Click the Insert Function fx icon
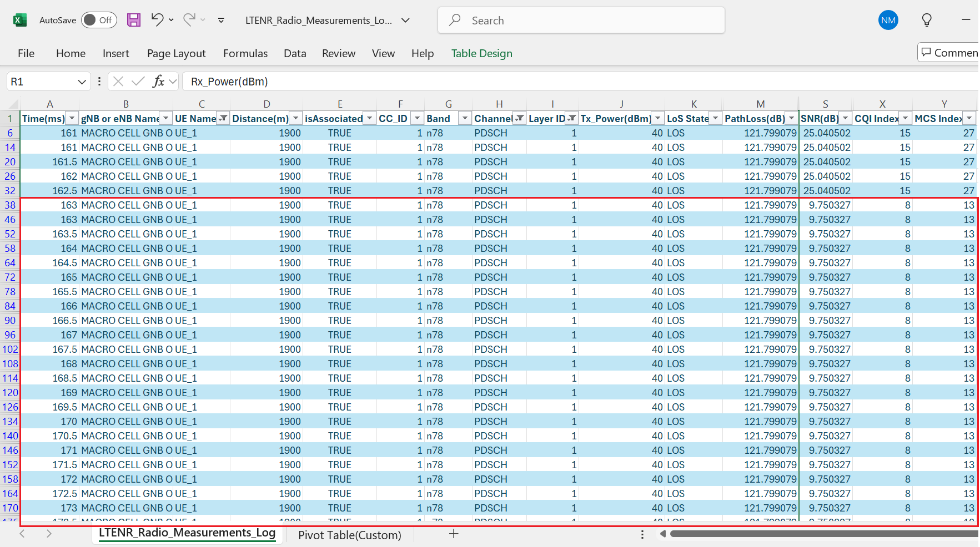 click(x=158, y=82)
